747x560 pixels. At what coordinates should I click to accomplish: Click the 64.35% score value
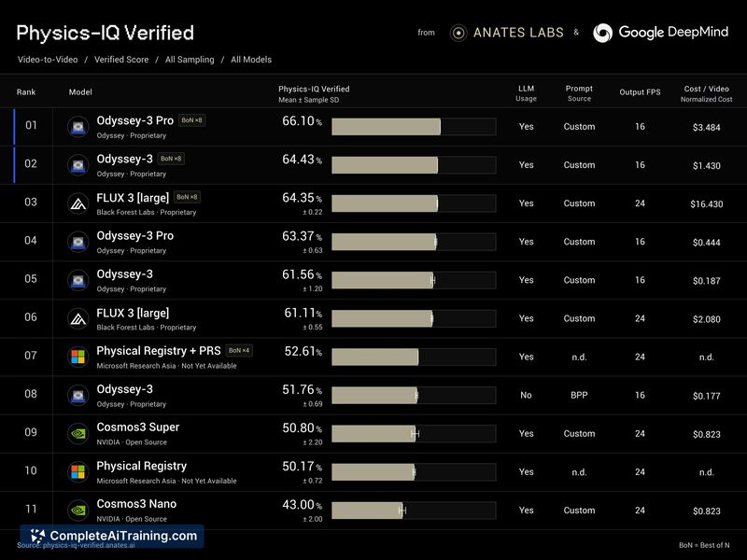302,198
